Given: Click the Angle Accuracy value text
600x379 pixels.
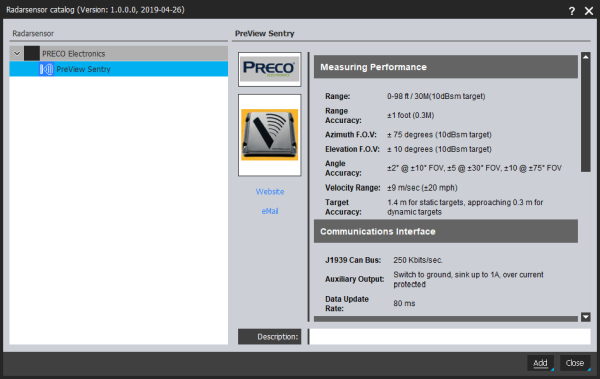Looking at the screenshot, I should [x=474, y=168].
